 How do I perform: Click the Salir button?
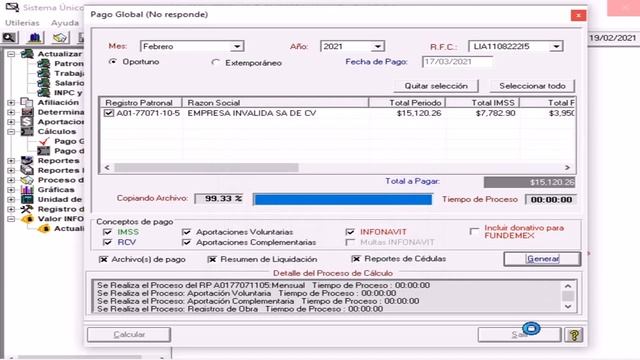[519, 335]
